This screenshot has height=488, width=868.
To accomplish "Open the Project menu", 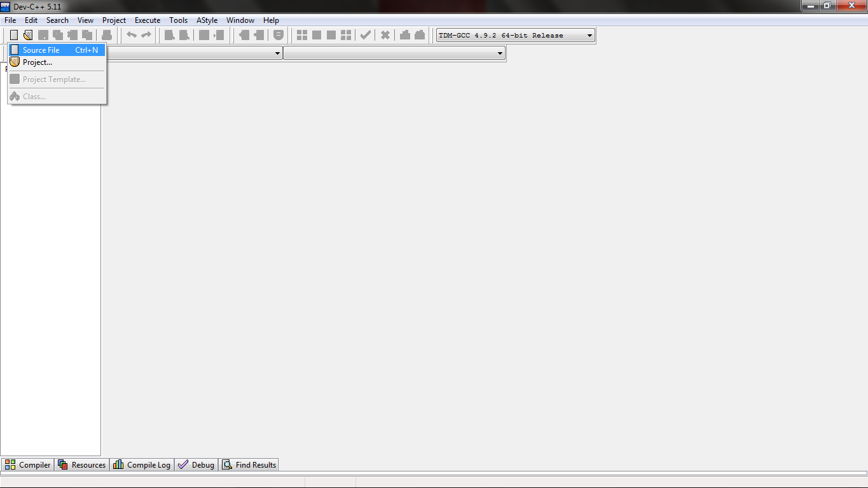I will tap(114, 20).
